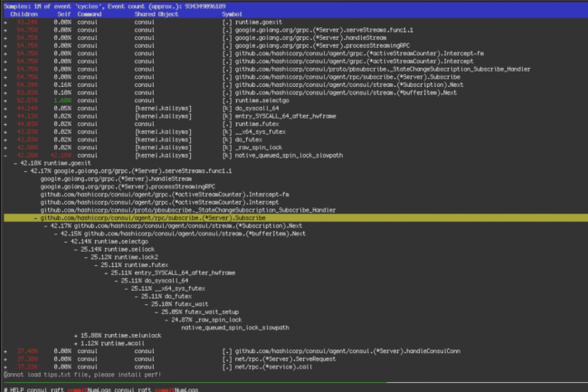This screenshot has width=588, height=392.
Task: Collapse the 25.14% runtime.sellock node
Action: click(x=76, y=250)
